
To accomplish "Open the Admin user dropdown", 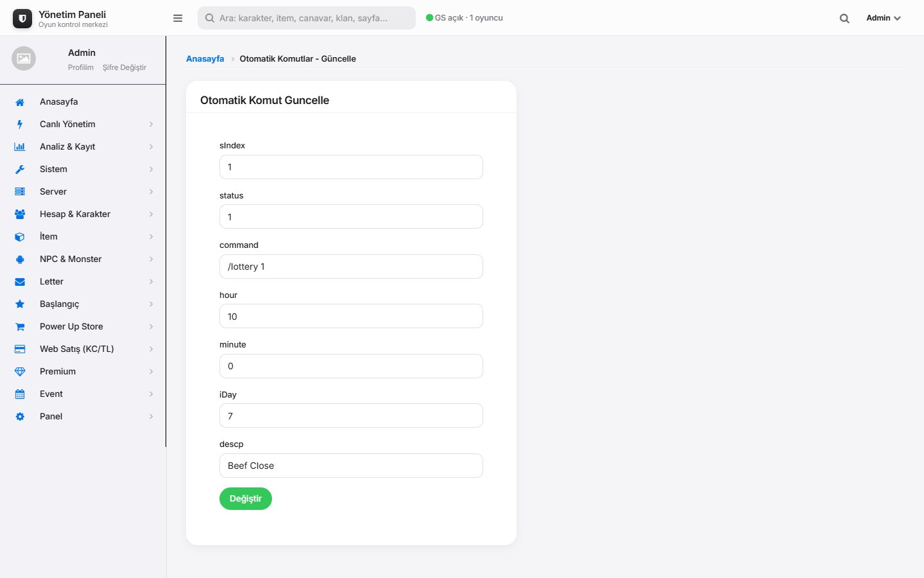I will [x=884, y=18].
